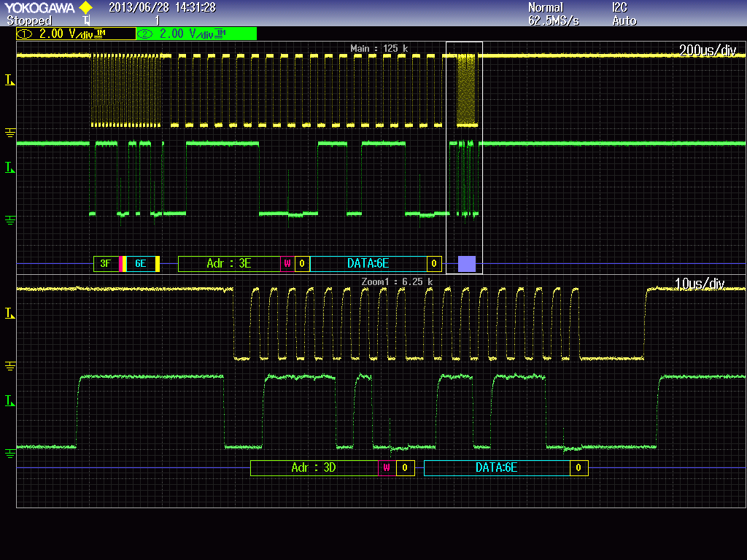Click the yellow Yokogawa diamond logo
Viewport: 747px width, 560px height.
pos(85,7)
